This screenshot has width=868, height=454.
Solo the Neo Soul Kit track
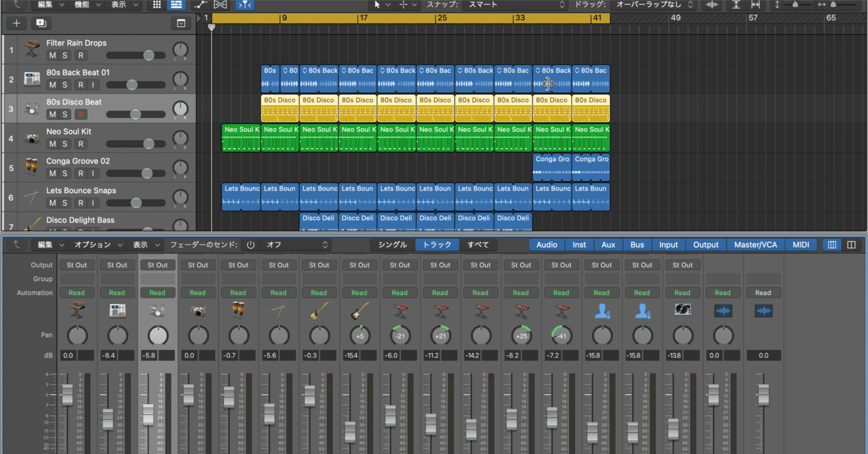click(x=65, y=144)
